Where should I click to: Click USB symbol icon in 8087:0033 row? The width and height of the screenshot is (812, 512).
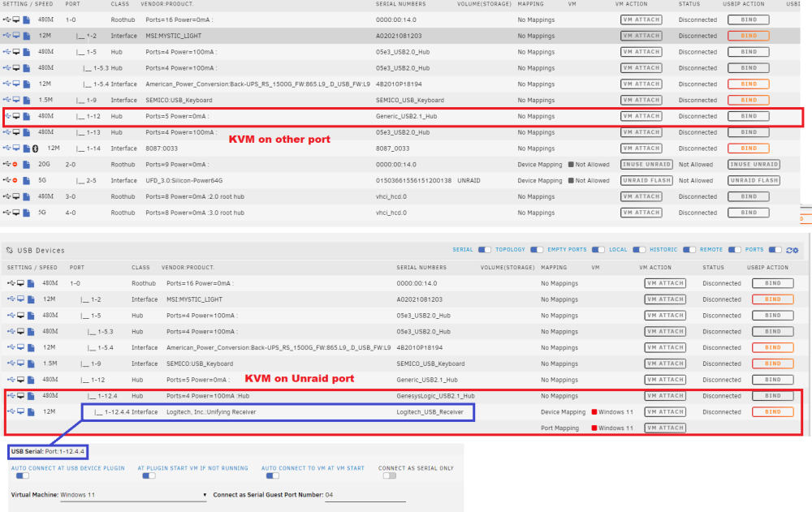click(6, 148)
